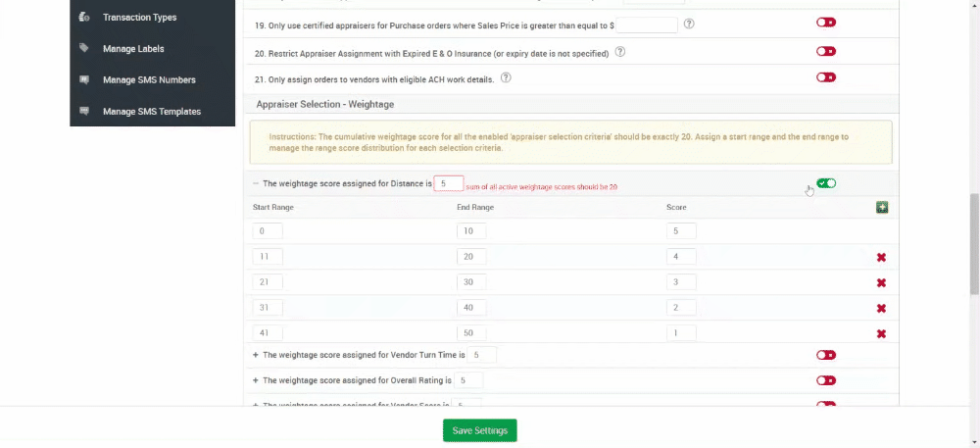Screen dimensions: 980x448
Task: Click Score field with value 1
Action: click(681, 333)
